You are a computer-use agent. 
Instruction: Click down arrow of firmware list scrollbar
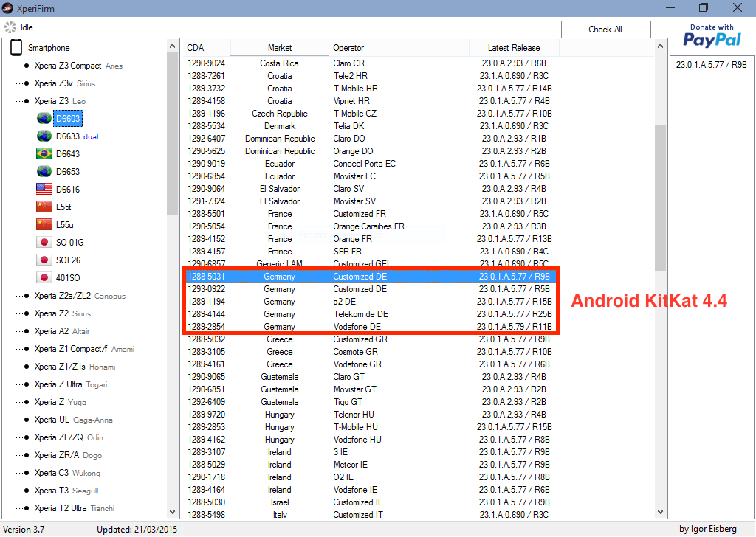coord(661,512)
